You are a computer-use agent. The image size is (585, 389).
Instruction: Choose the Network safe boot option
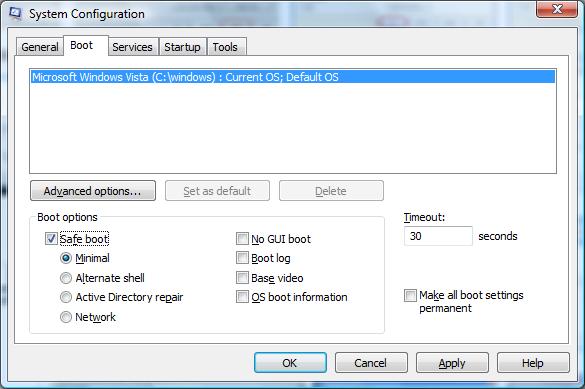coord(66,317)
